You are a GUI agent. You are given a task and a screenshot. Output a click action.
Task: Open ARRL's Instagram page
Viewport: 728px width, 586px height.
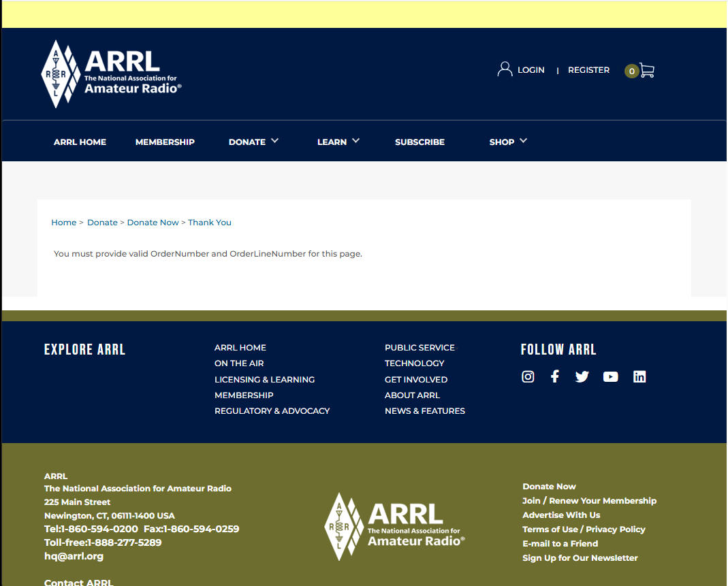coord(528,376)
